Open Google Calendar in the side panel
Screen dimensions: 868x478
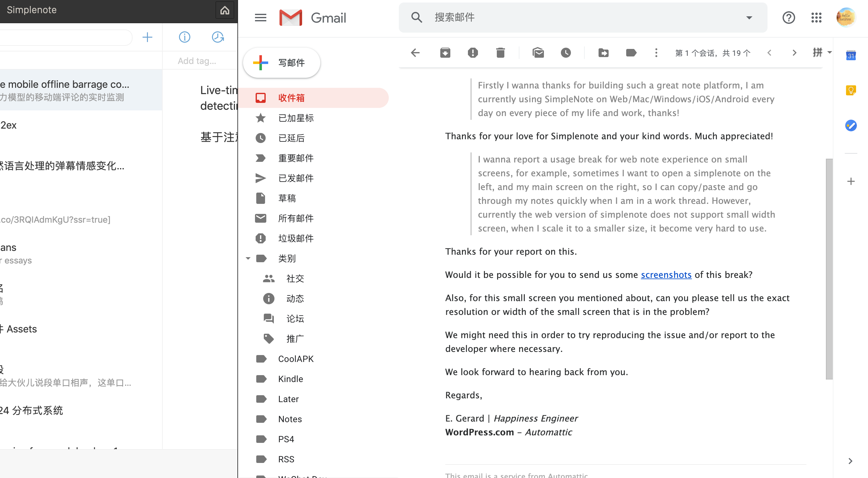coord(850,56)
